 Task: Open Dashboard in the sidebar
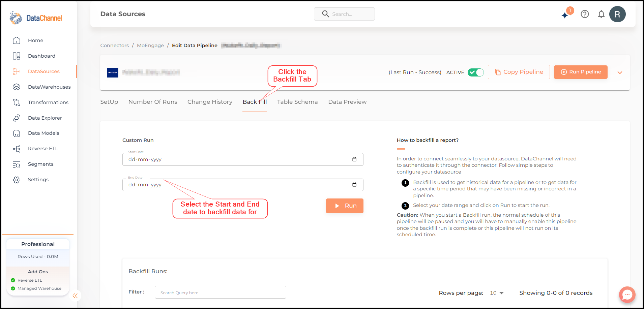click(41, 56)
